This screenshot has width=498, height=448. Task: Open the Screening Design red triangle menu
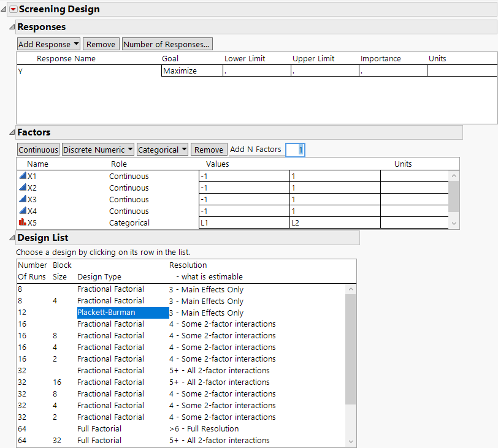pyautogui.click(x=13, y=9)
